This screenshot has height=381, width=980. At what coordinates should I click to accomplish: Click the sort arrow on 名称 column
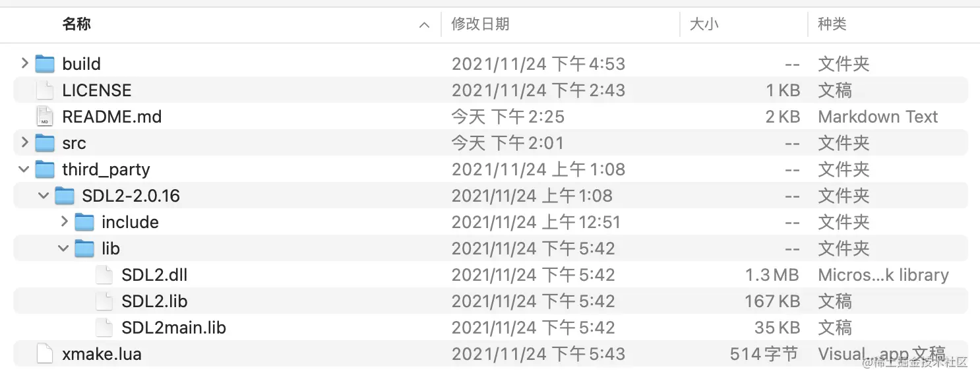424,24
